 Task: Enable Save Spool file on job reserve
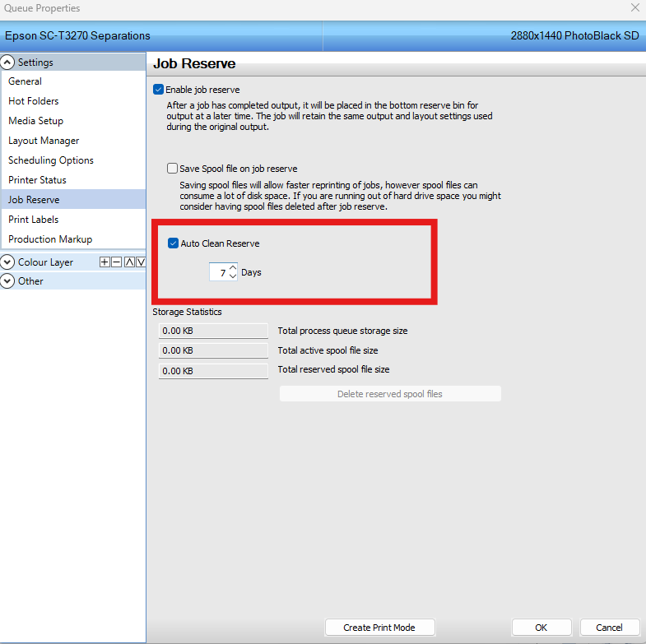pyautogui.click(x=172, y=169)
